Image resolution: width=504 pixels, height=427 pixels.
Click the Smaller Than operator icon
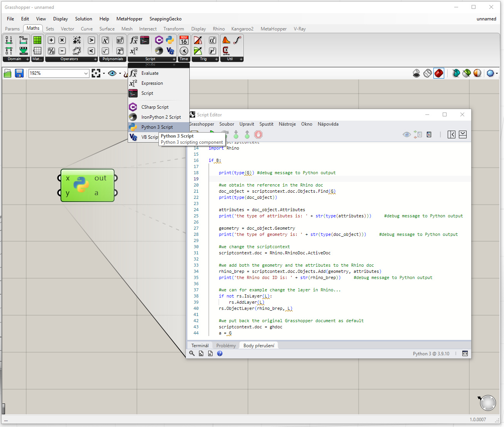pyautogui.click(x=91, y=51)
